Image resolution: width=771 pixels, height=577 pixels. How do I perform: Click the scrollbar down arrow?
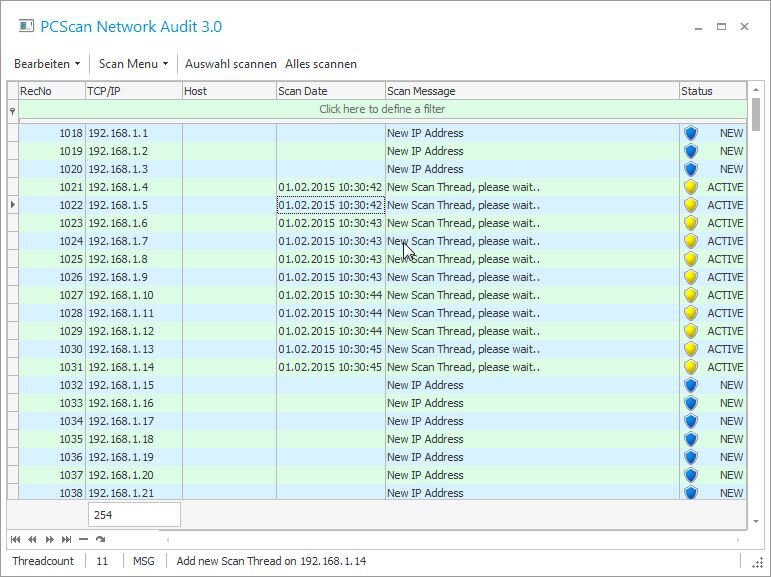[x=756, y=521]
